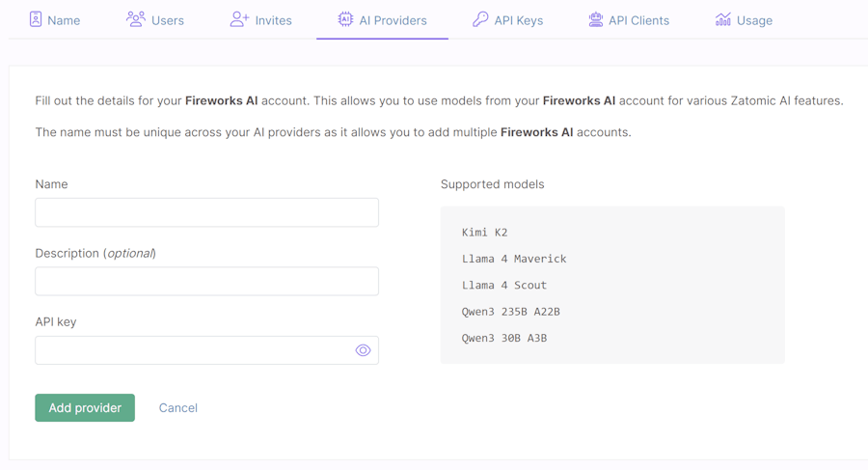868x470 pixels.
Task: Select Llama 4 Maverick model text
Action: [x=514, y=259]
